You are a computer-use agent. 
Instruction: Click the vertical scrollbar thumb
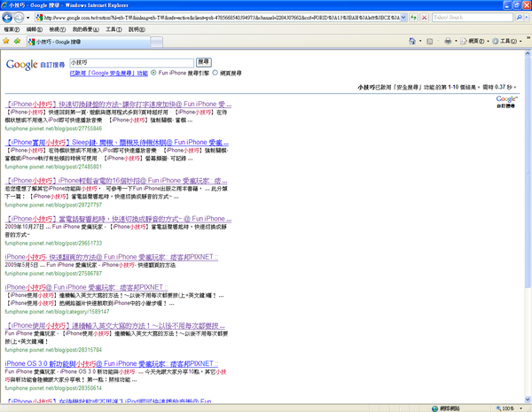click(528, 173)
